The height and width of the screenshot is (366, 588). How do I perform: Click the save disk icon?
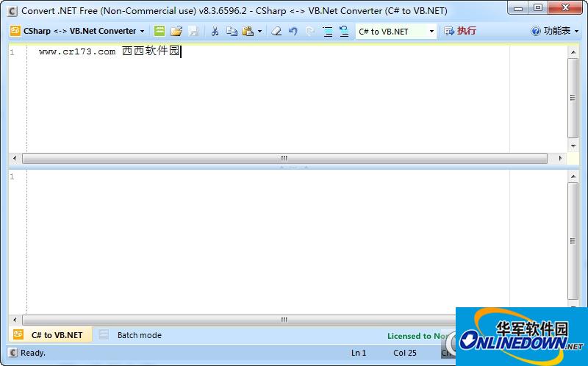(193, 31)
